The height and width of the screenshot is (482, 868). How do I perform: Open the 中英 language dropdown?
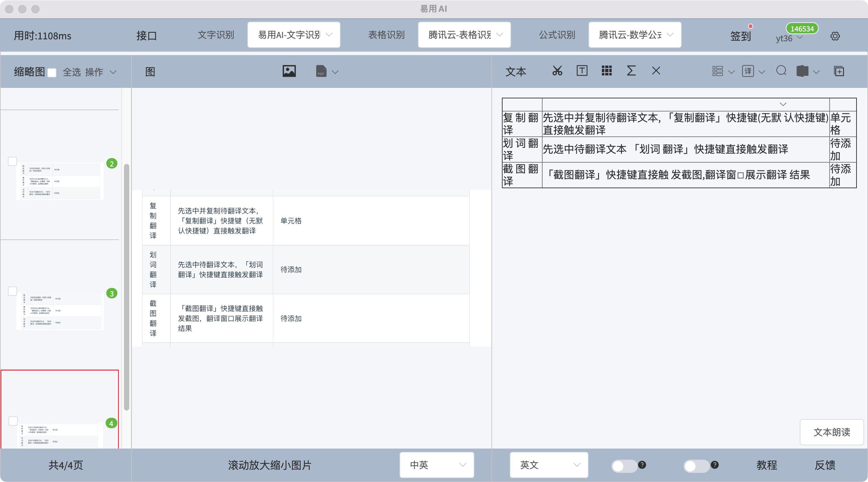coord(437,465)
